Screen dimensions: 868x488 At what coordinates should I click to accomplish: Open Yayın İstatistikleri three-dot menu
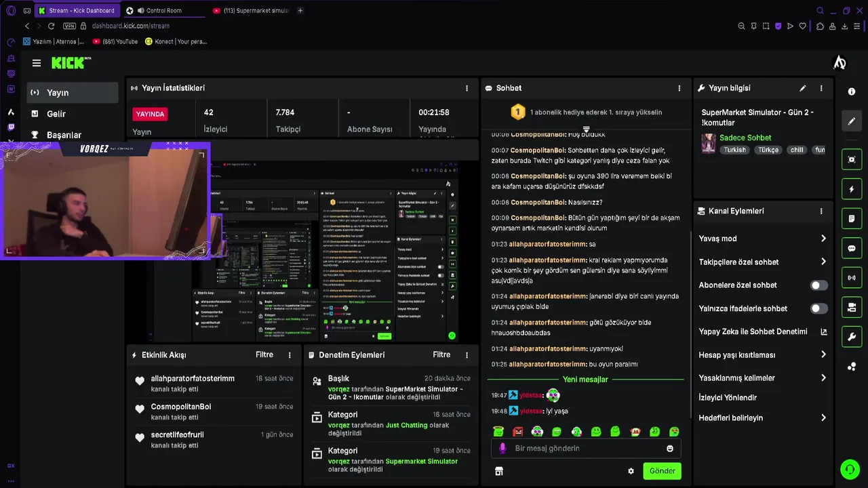pyautogui.click(x=467, y=88)
